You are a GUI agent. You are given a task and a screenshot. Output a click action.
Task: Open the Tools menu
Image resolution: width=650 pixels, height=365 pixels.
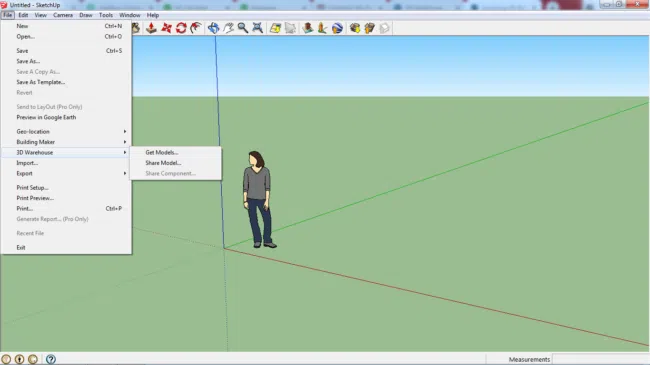106,15
